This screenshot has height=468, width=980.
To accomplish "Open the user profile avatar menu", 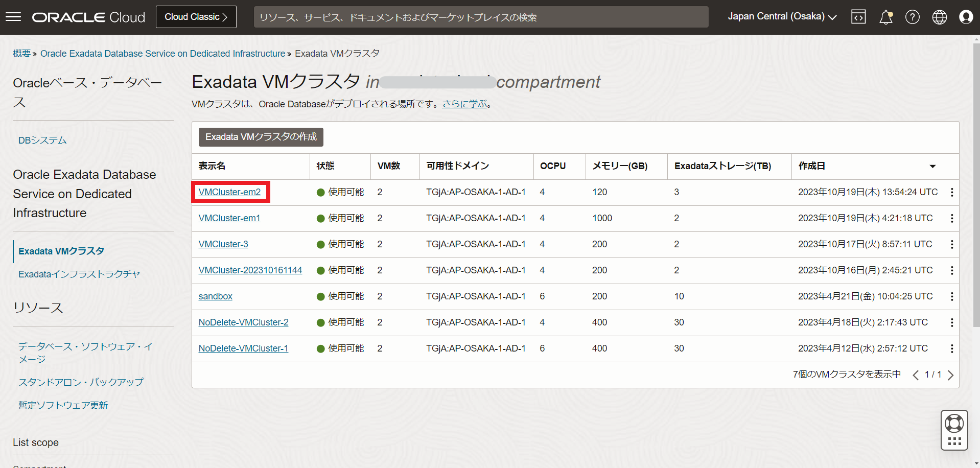I will click(966, 17).
